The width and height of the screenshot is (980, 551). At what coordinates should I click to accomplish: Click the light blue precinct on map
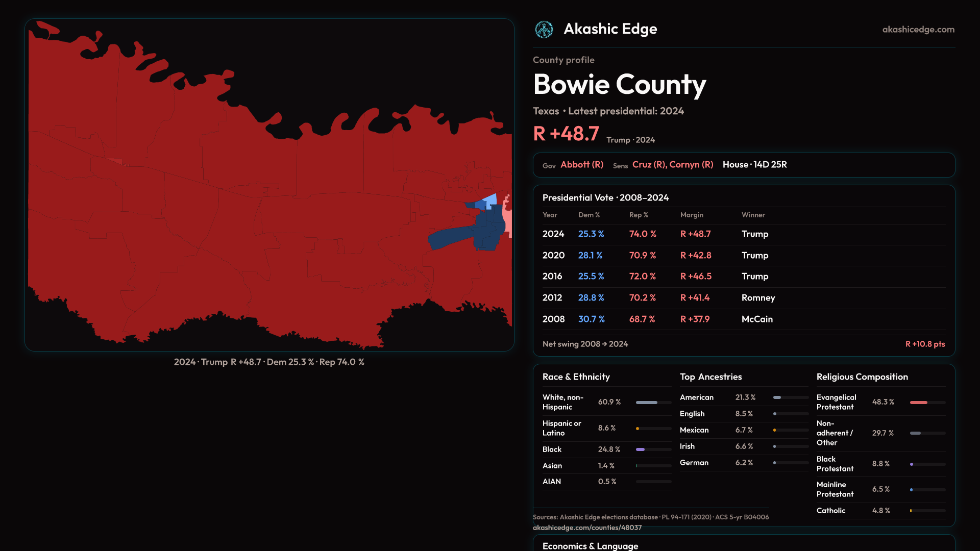click(491, 199)
